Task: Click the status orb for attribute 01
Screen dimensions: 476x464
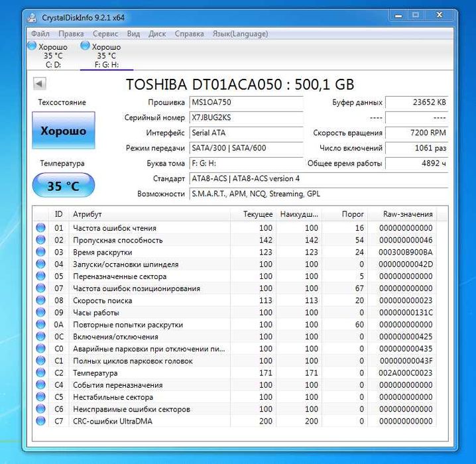Action: 40,227
